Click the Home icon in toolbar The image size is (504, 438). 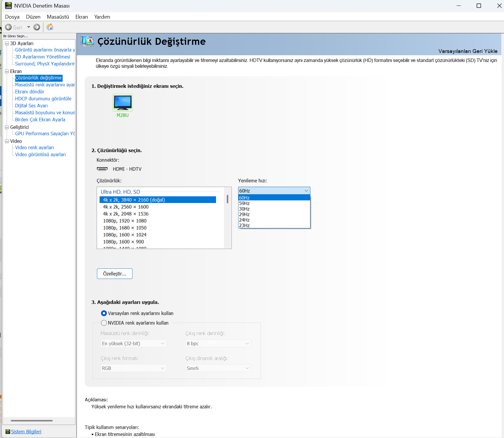[50, 27]
